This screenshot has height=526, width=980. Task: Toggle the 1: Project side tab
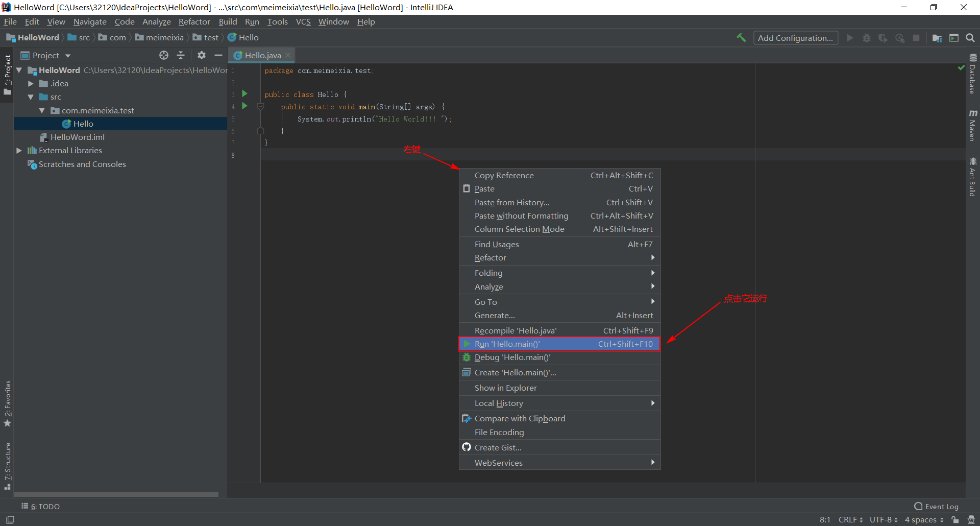(x=8, y=75)
